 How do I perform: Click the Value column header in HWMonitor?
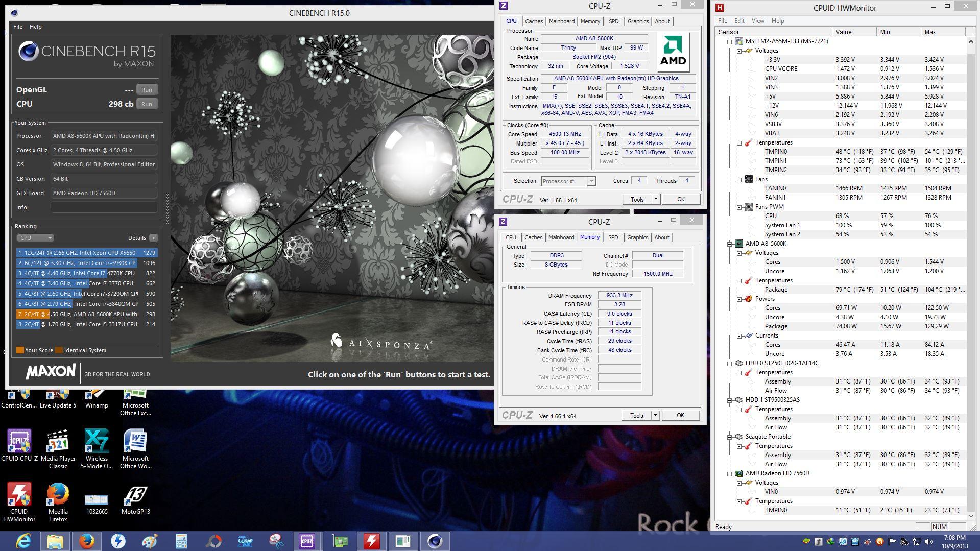point(853,32)
